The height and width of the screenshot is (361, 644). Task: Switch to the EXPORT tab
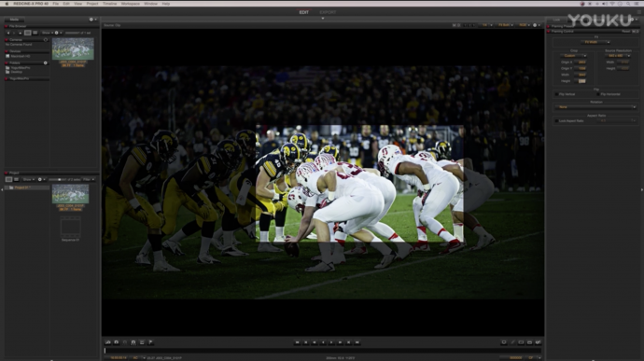pyautogui.click(x=328, y=12)
